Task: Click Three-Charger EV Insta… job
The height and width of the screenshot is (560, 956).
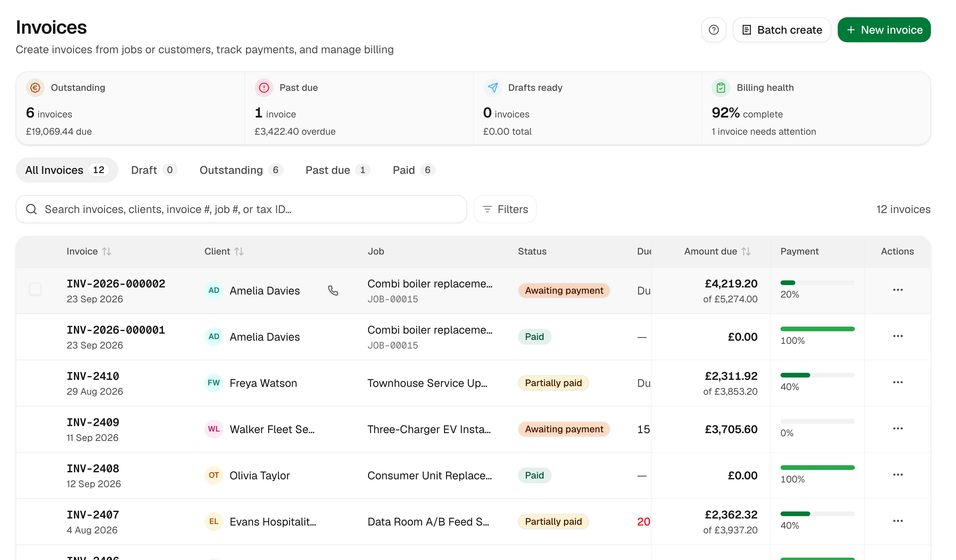Action: [429, 429]
